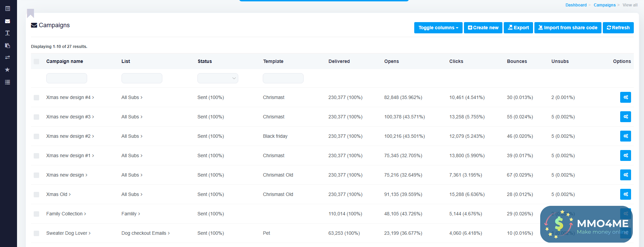Focus the List filter field
The image size is (644, 247).
click(x=142, y=78)
